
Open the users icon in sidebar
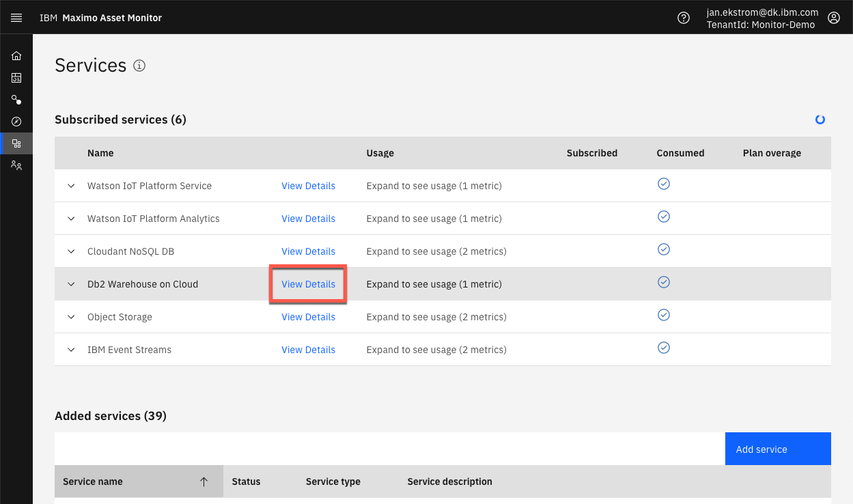(x=16, y=165)
